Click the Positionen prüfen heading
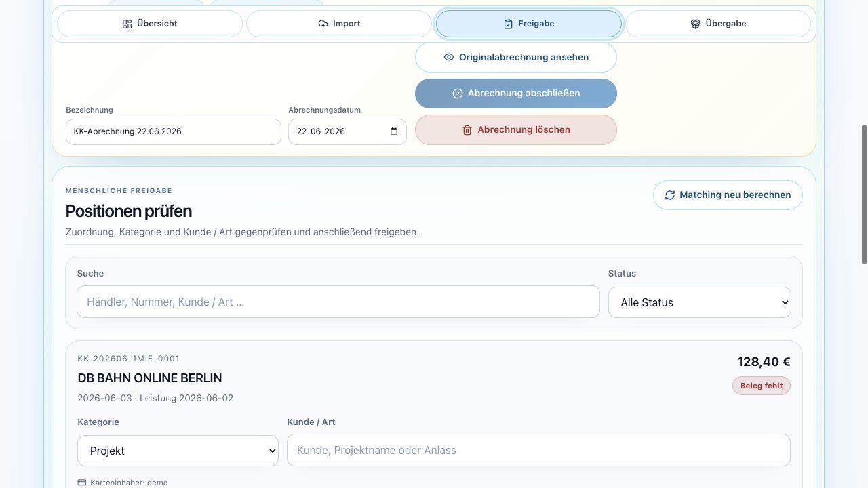The image size is (868, 488). 129,211
